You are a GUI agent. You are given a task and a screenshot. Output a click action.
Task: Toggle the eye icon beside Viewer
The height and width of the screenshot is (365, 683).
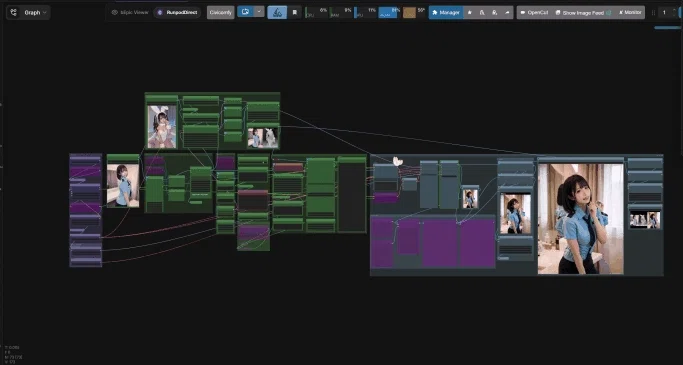[x=115, y=13]
